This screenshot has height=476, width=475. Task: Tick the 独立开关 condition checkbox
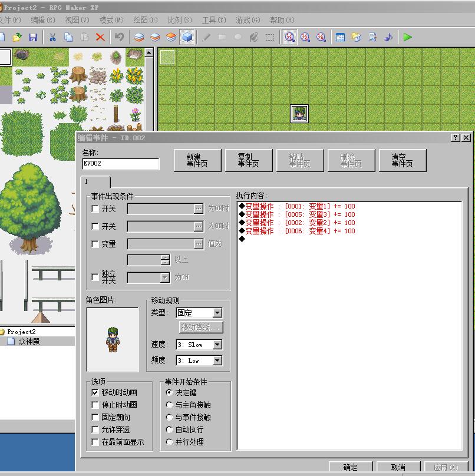click(95, 277)
